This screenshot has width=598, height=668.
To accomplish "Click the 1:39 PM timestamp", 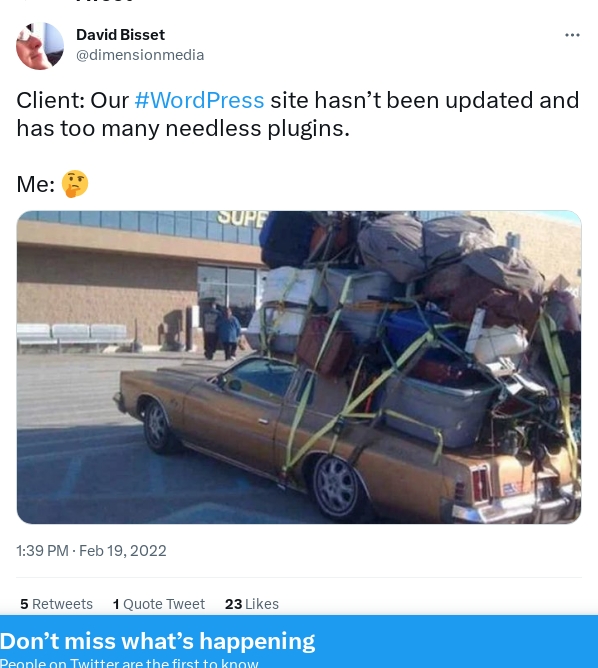I will pos(42,550).
